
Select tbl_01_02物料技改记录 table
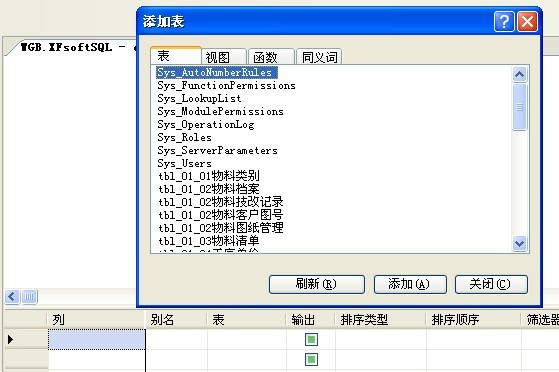pos(221,202)
